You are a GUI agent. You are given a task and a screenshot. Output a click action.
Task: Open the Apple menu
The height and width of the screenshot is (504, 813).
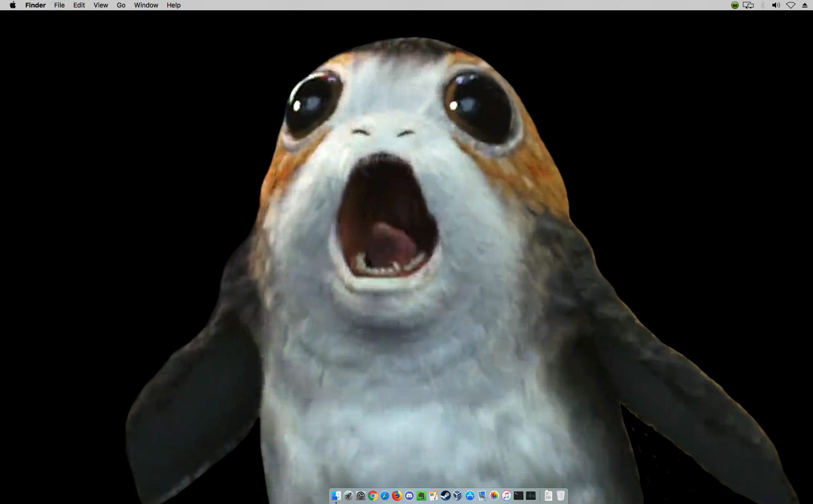click(13, 5)
